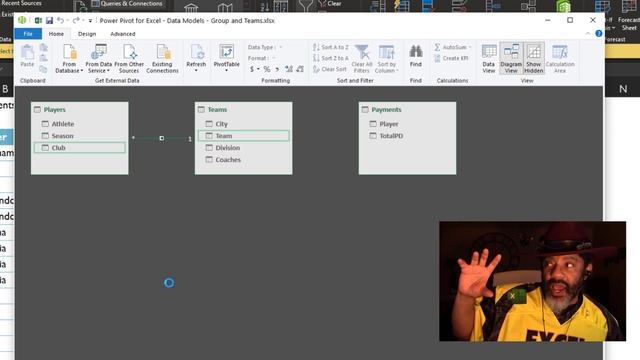Collapse the ribbon with chevron
Image resolution: width=640 pixels, height=360 pixels.
tap(588, 33)
